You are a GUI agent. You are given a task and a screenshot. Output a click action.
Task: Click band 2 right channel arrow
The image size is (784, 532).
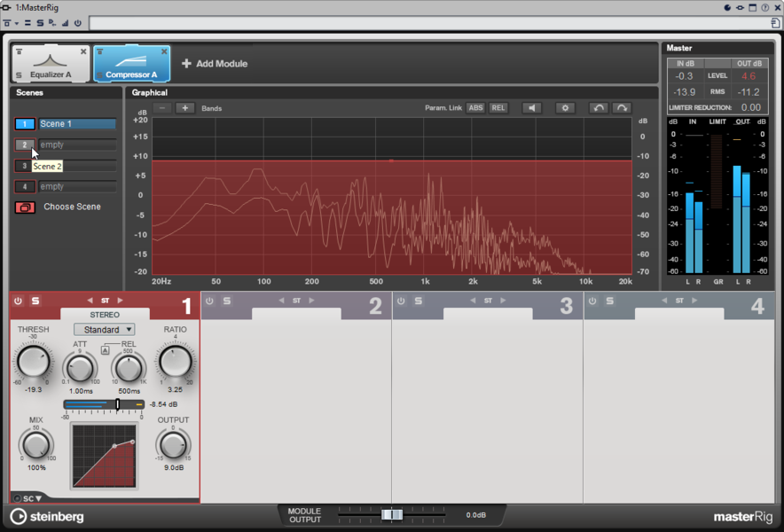pyautogui.click(x=311, y=301)
